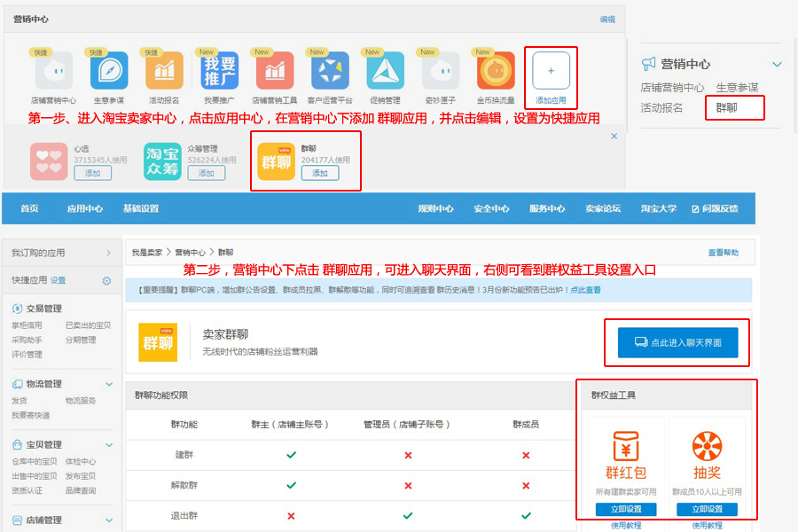Open 基础设置 in the navigation bar
Viewport: 798px width, 532px height.
pyautogui.click(x=141, y=208)
